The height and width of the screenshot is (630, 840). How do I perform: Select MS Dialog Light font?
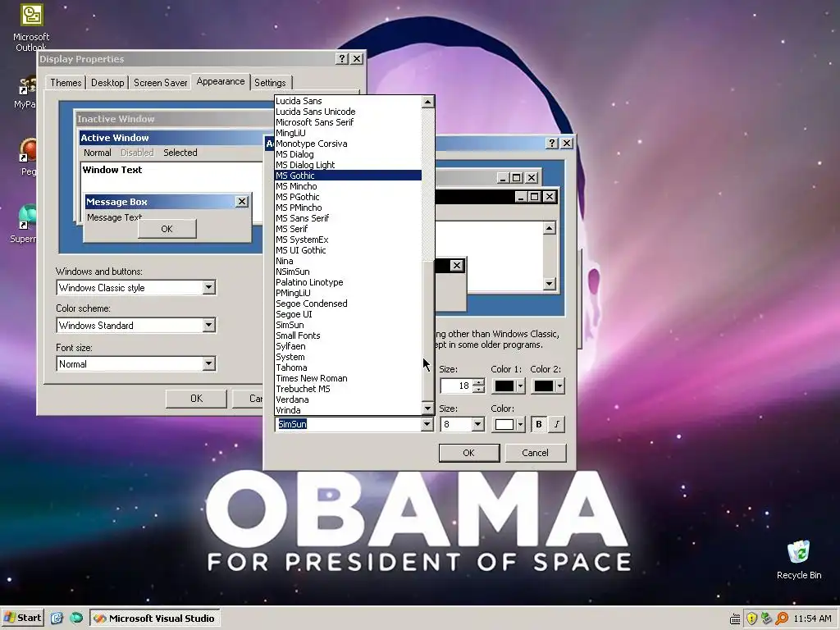(348, 165)
